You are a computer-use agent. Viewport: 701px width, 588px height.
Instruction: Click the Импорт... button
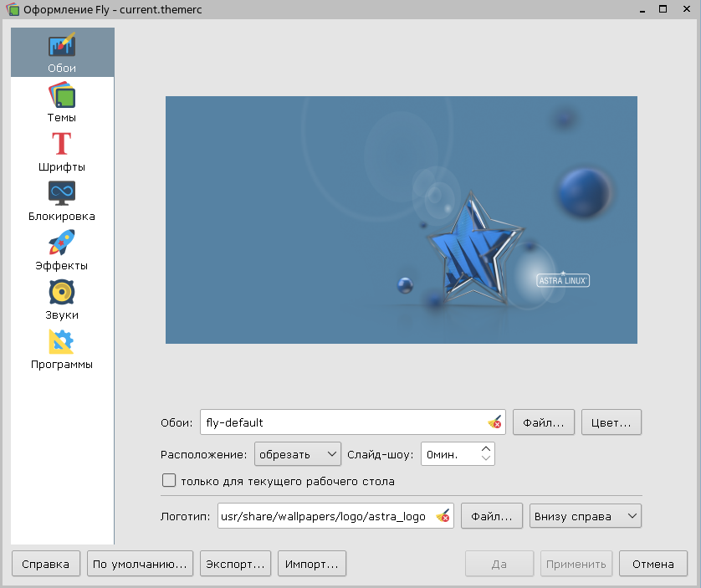point(312,564)
